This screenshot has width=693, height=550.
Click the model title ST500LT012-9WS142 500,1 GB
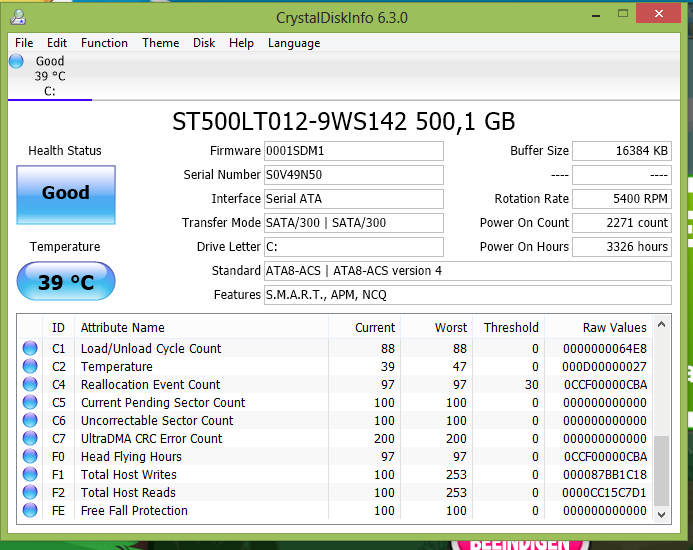tap(343, 122)
